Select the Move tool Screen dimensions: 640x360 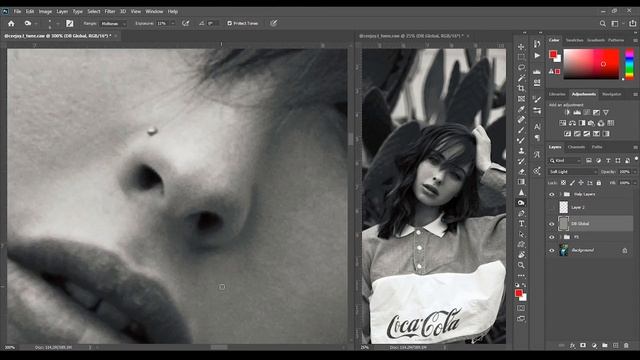[521, 47]
